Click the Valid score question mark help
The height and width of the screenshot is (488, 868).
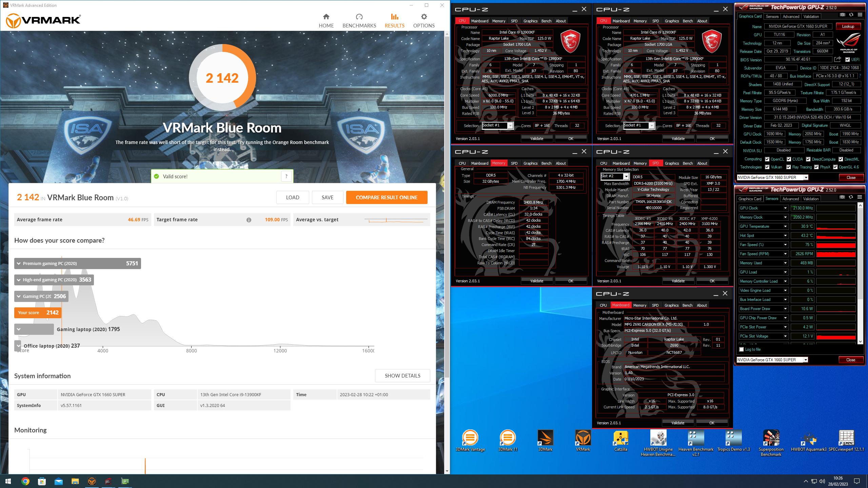point(287,176)
